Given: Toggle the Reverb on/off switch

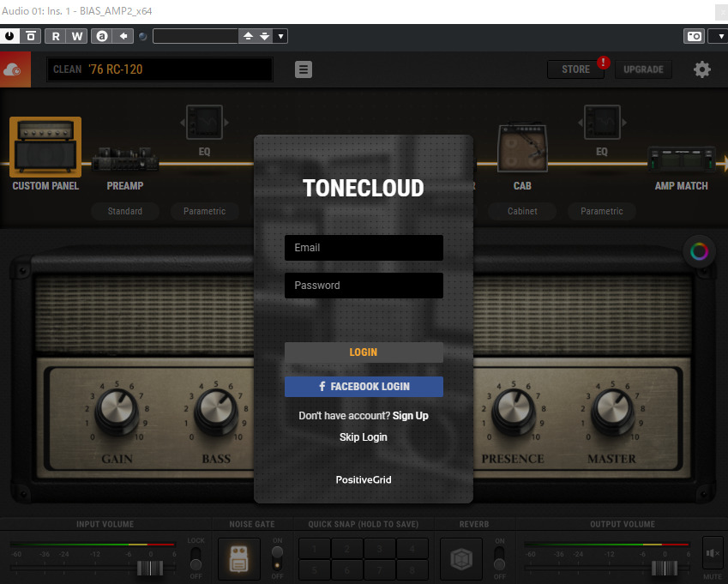Looking at the screenshot, I should click(x=500, y=558).
